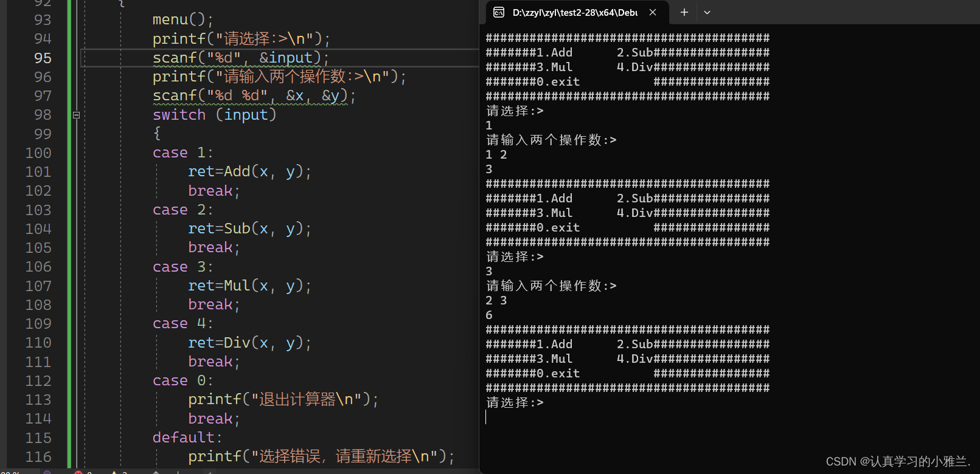980x474 pixels.
Task: Click terminal input line "2 3"
Action: [x=496, y=301]
